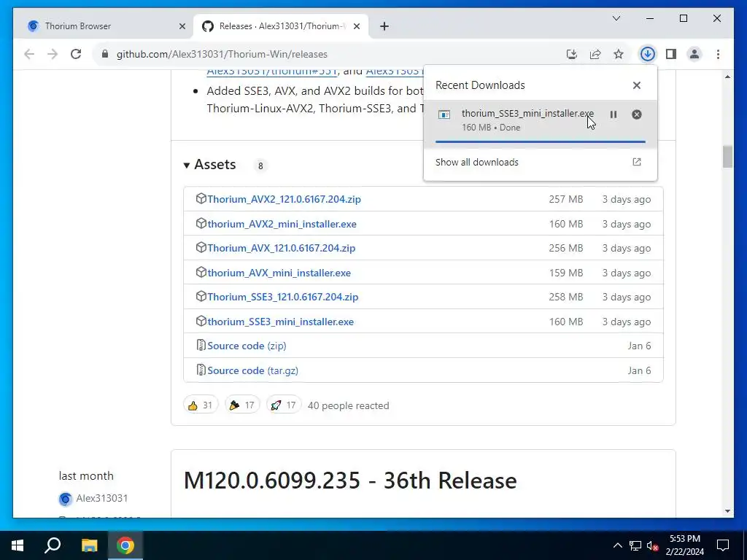Click the Chrome taskbar icon

point(125,545)
